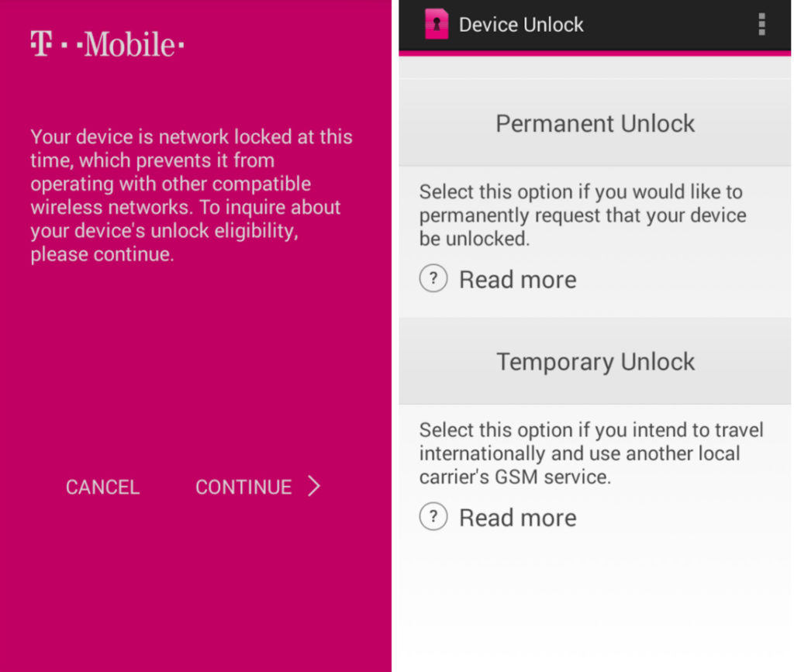Click the Device Unlock title text

tap(521, 24)
